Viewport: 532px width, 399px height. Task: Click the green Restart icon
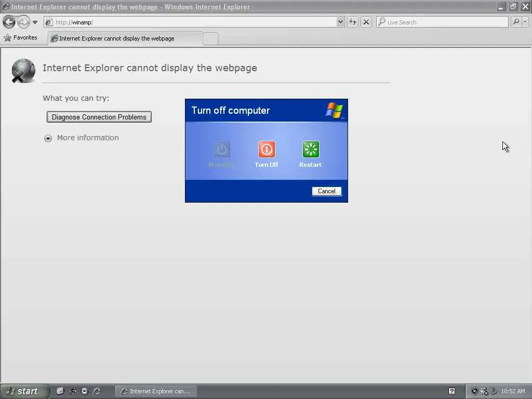311,149
